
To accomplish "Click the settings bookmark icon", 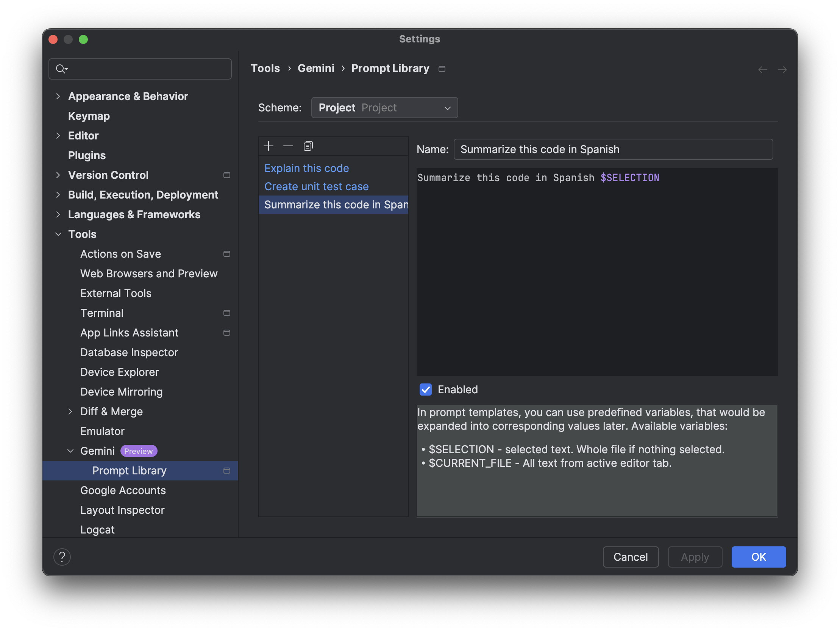I will tap(442, 68).
